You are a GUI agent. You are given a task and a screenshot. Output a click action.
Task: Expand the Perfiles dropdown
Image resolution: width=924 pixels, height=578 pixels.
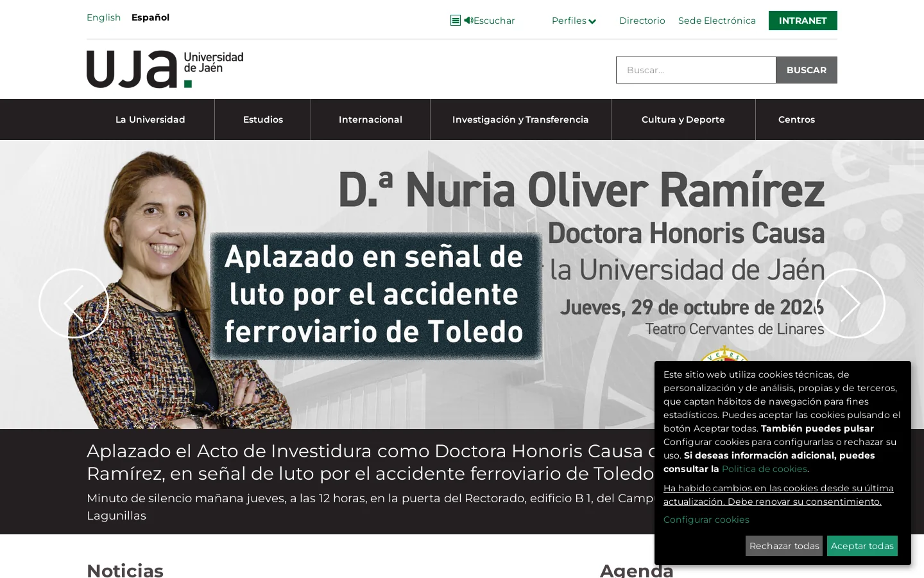click(x=574, y=21)
